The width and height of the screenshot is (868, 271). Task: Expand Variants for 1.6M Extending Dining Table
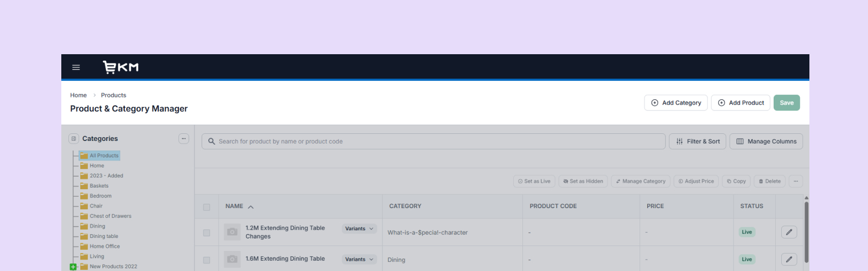[359, 260]
